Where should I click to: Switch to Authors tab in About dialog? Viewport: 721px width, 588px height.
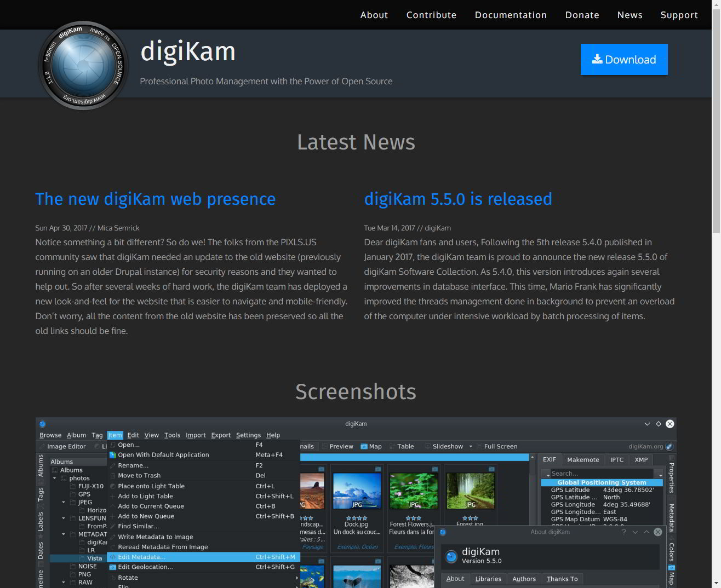(524, 579)
